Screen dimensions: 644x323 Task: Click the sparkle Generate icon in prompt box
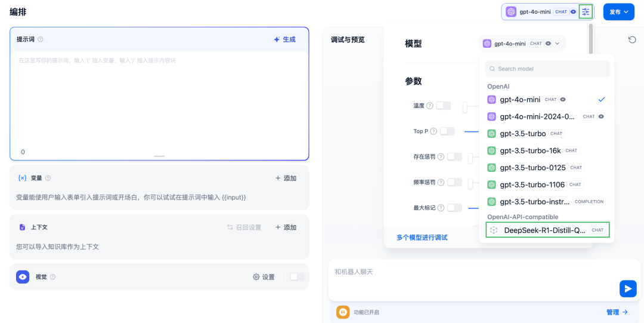point(277,39)
